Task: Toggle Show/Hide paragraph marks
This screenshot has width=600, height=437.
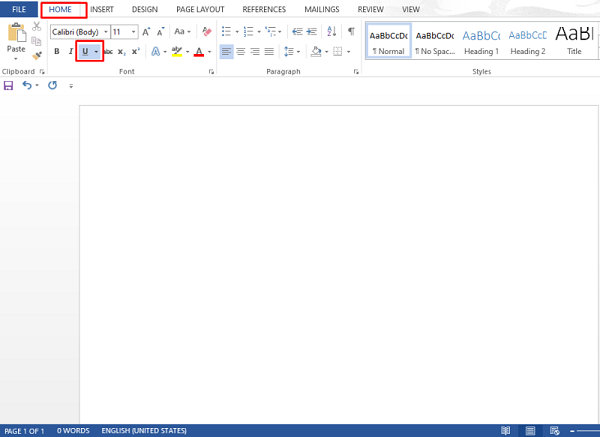Action: tap(351, 32)
